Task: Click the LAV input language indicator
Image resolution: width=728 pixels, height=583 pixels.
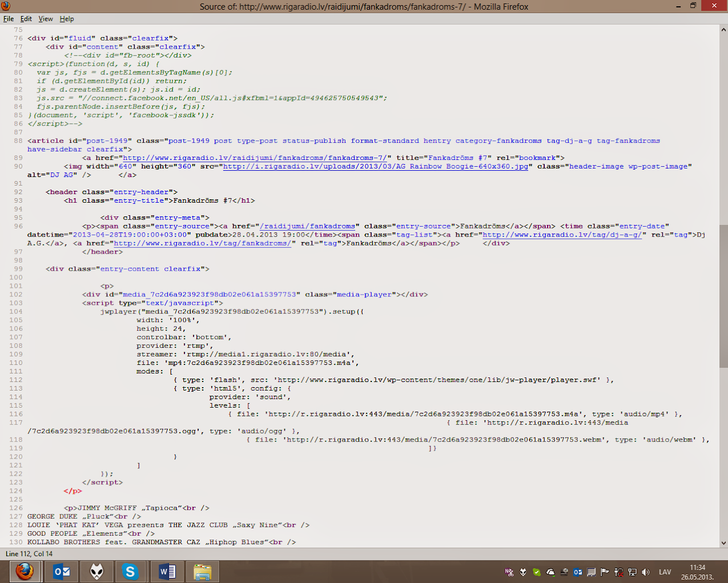Action: pyautogui.click(x=665, y=572)
